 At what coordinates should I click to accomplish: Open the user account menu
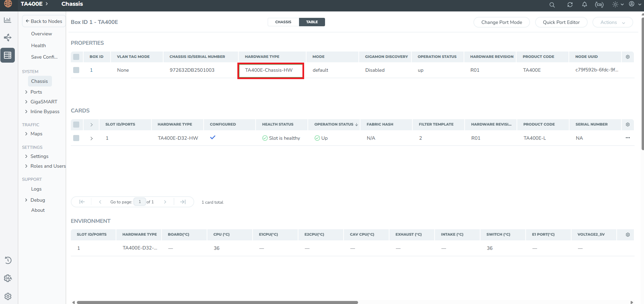click(635, 4)
